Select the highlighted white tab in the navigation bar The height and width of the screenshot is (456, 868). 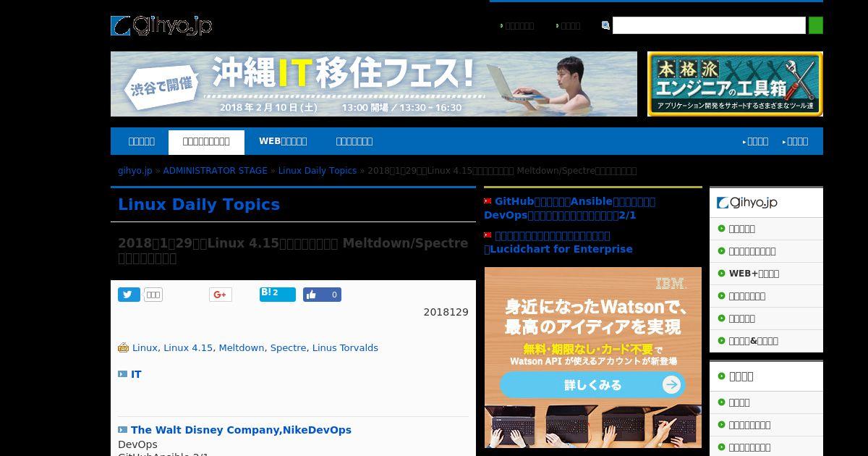tap(206, 142)
